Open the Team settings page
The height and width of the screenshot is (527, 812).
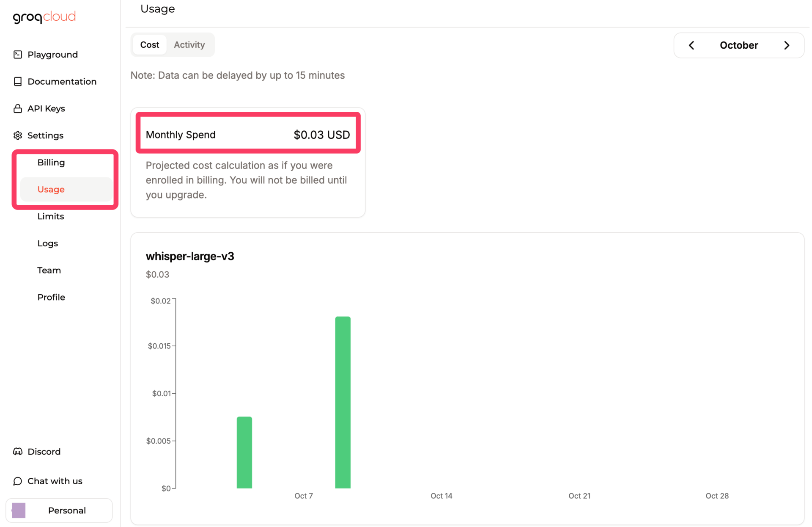(49, 270)
